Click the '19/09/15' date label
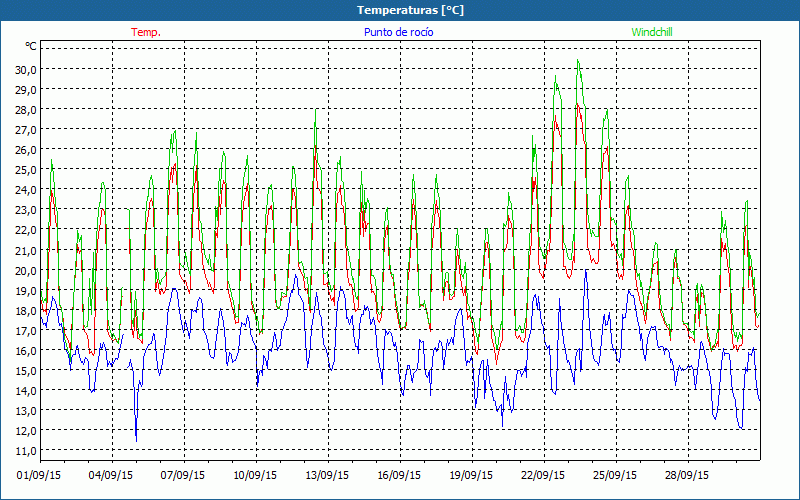Screen dimensions: 800x500 coord(471,476)
